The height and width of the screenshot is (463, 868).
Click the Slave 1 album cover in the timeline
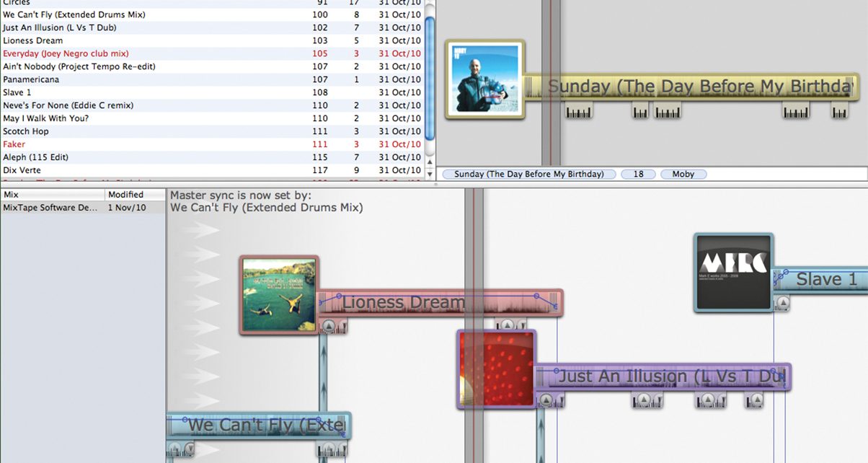[734, 273]
